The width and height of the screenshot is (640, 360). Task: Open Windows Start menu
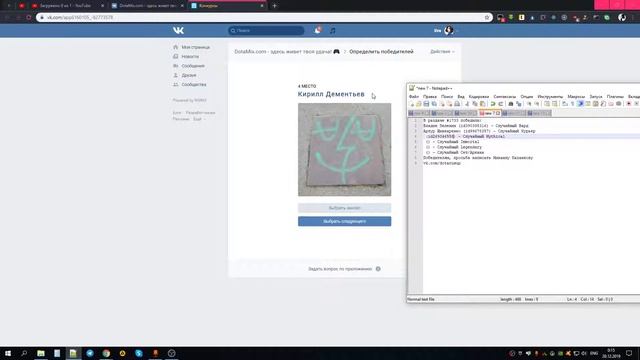pos(8,353)
